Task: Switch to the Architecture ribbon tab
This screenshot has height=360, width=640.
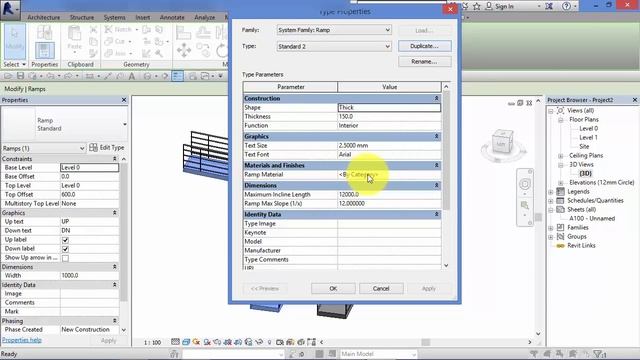Action: coord(43,18)
